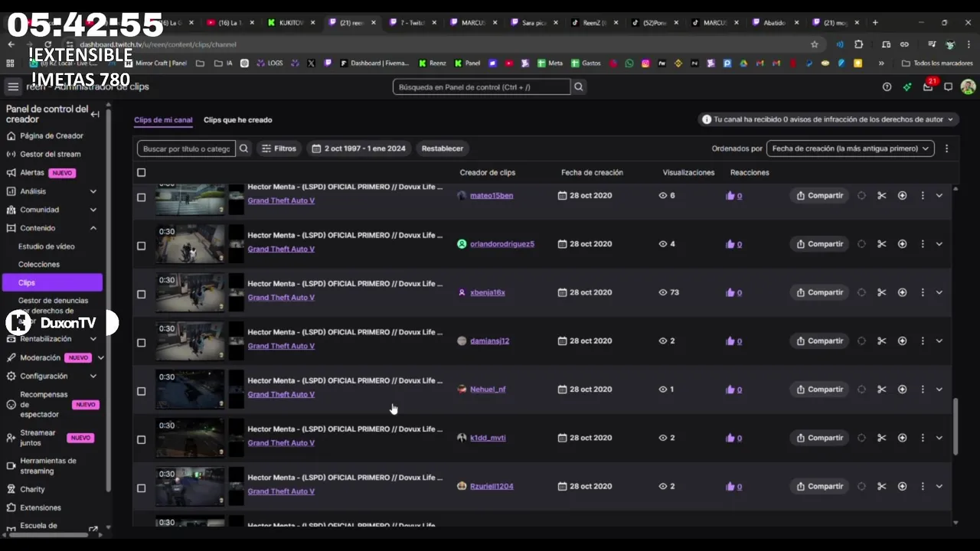Select the k1dd_mvti clip checkbox
The height and width of the screenshot is (551, 980).
click(x=141, y=439)
